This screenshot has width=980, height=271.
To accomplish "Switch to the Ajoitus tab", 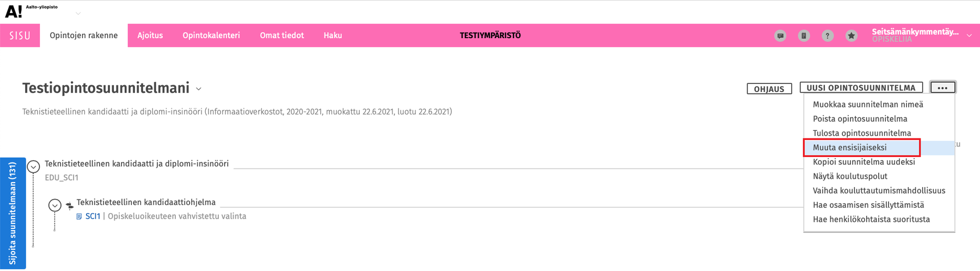I will [150, 35].
